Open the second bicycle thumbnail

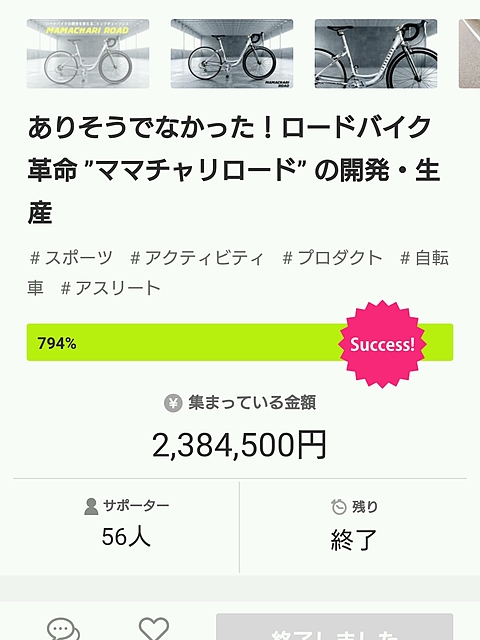[232, 53]
